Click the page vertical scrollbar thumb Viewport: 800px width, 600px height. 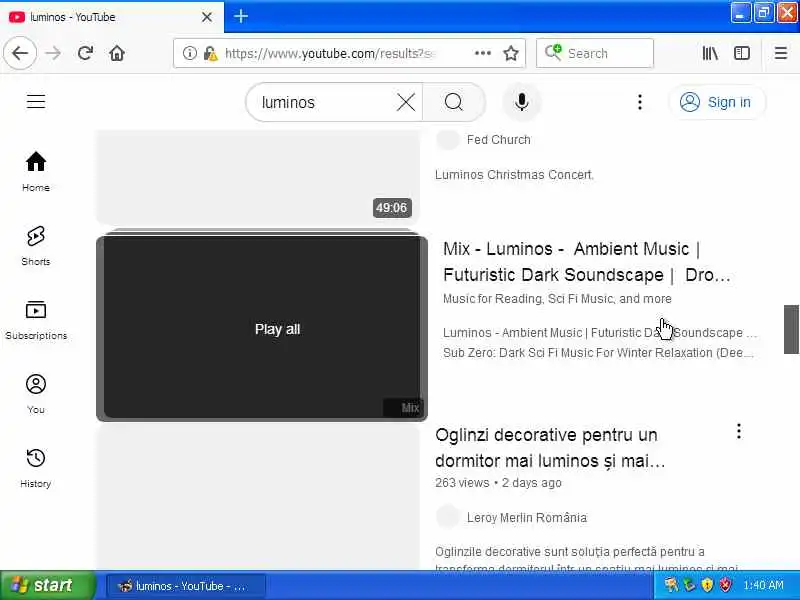click(791, 329)
